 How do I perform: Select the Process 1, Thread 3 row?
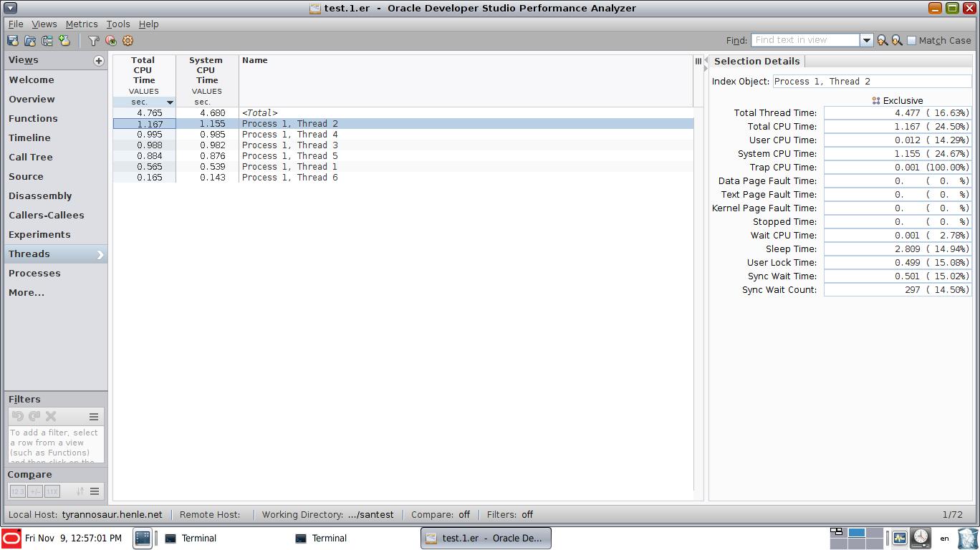pyautogui.click(x=403, y=145)
